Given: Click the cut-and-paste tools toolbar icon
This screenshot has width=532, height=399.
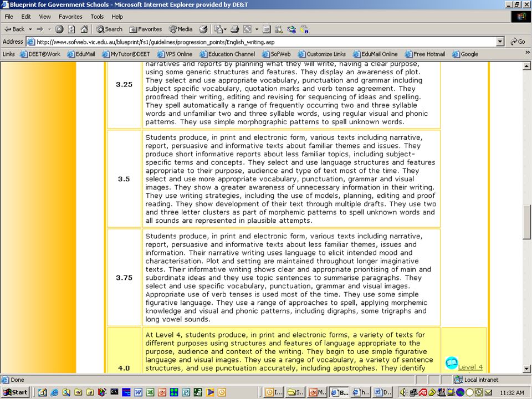Looking at the screenshot, I should [x=279, y=29].
